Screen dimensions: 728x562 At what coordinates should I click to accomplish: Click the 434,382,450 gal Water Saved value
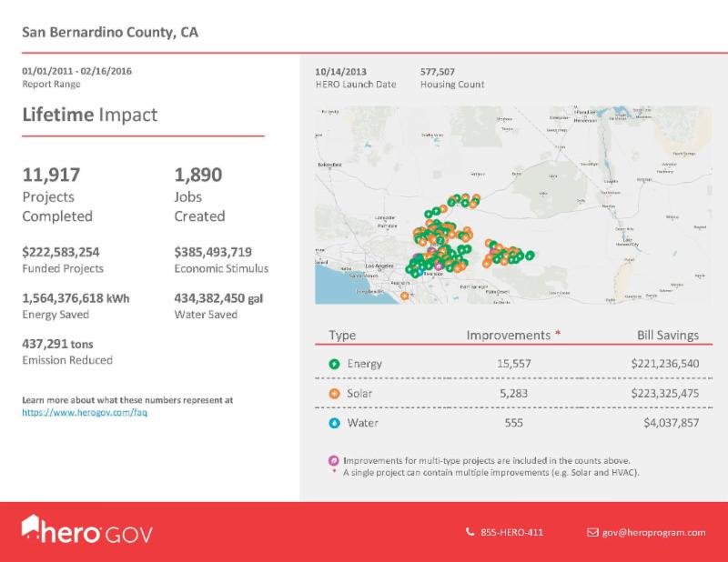[x=218, y=298]
